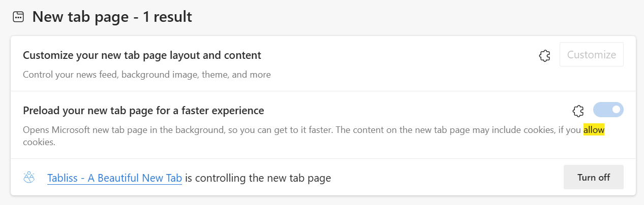Open the Tabliss - A Beautiful New Tab link
The height and width of the screenshot is (205, 644).
tap(114, 178)
